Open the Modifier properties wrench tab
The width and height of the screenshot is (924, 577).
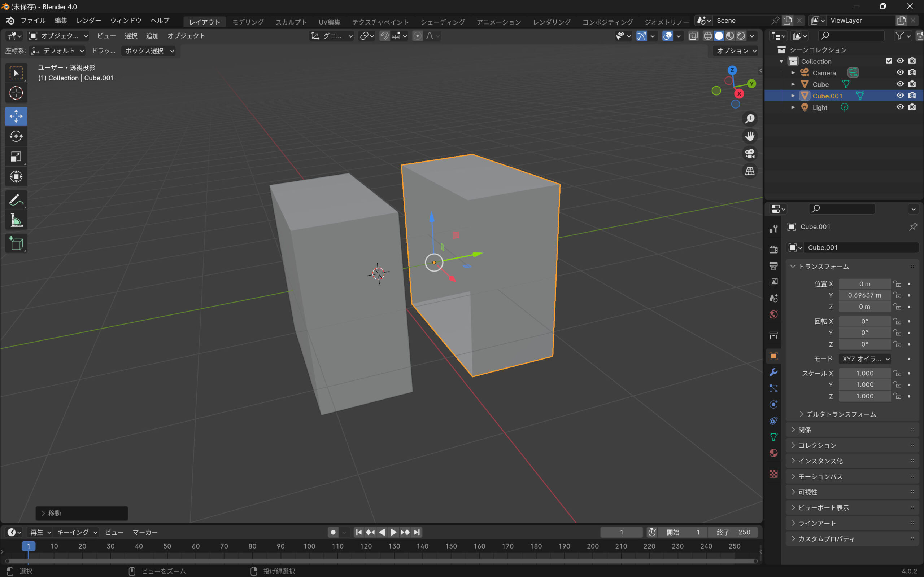point(773,372)
